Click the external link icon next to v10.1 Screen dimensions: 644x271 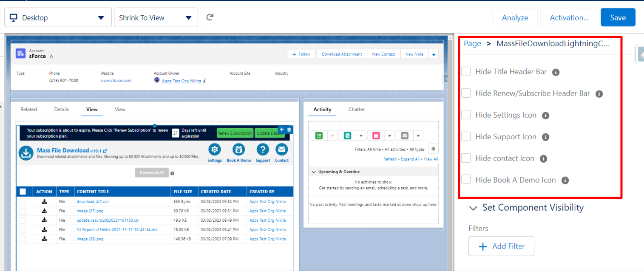[x=105, y=151]
